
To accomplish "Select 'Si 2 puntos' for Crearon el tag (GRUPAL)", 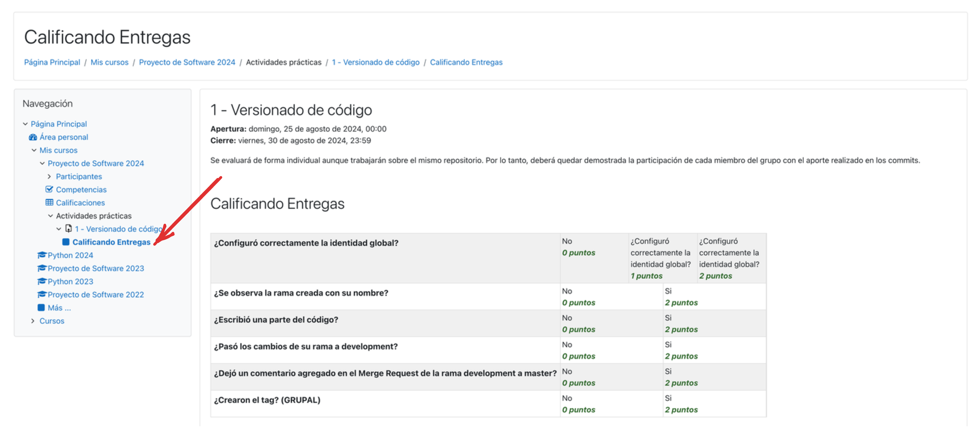I will pyautogui.click(x=714, y=404).
